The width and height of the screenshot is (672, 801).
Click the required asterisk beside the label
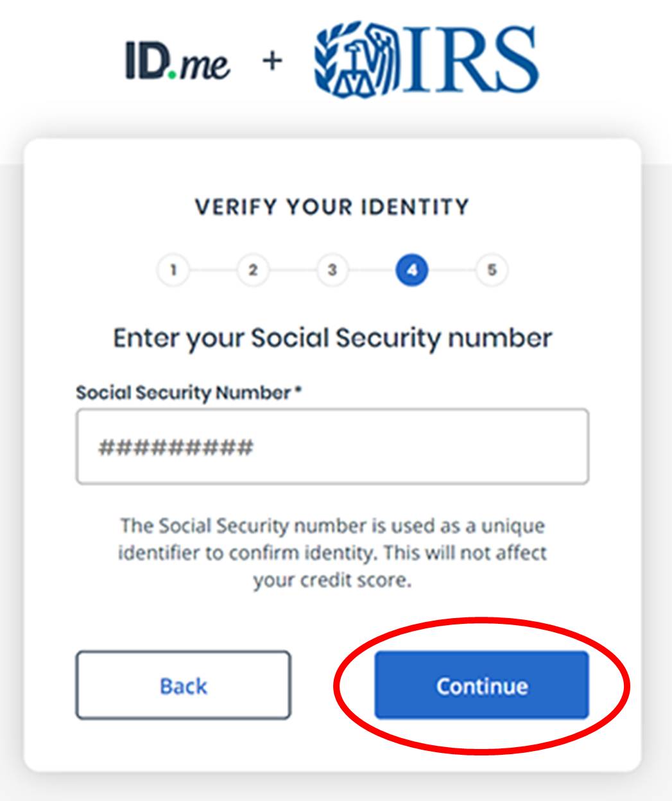(298, 390)
